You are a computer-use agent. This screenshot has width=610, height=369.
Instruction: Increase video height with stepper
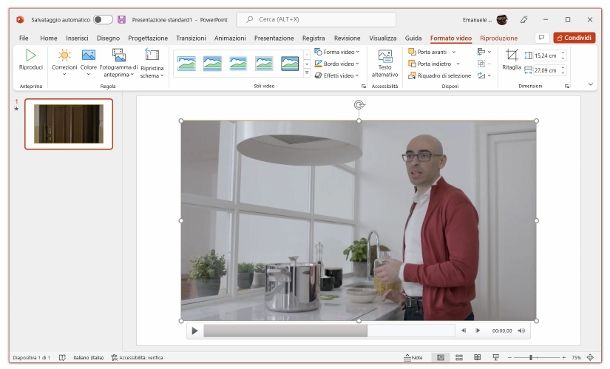coord(563,53)
